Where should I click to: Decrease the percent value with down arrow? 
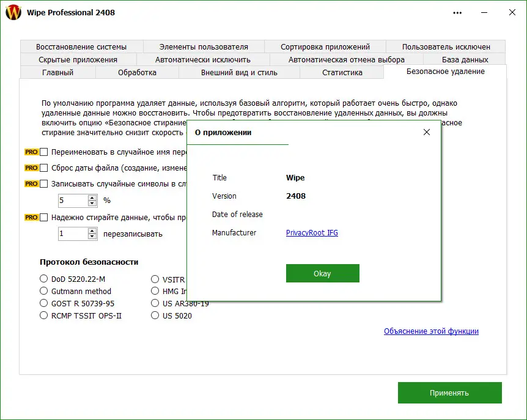(x=92, y=204)
